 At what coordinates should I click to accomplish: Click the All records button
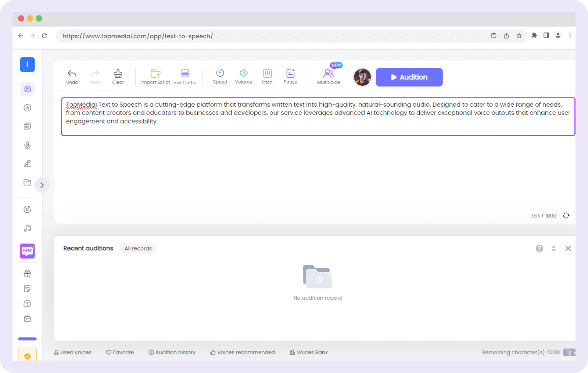(138, 249)
